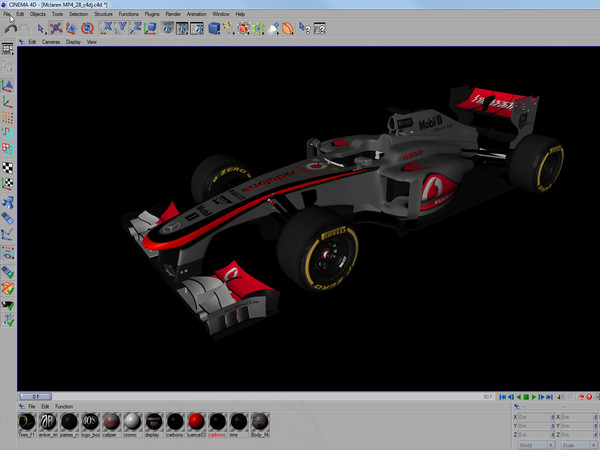
Task: Open the Objects menu
Action: (38, 14)
